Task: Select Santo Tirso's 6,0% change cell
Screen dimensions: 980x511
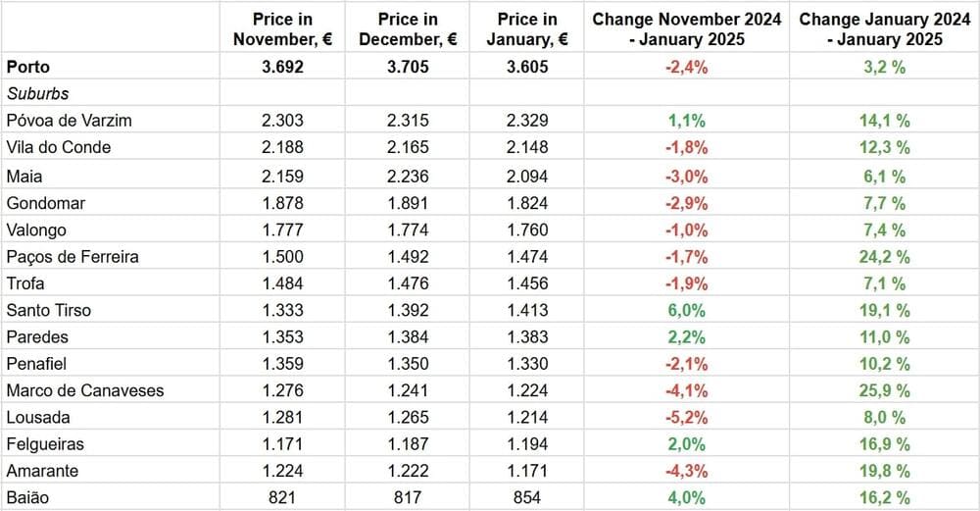Action: coord(685,310)
